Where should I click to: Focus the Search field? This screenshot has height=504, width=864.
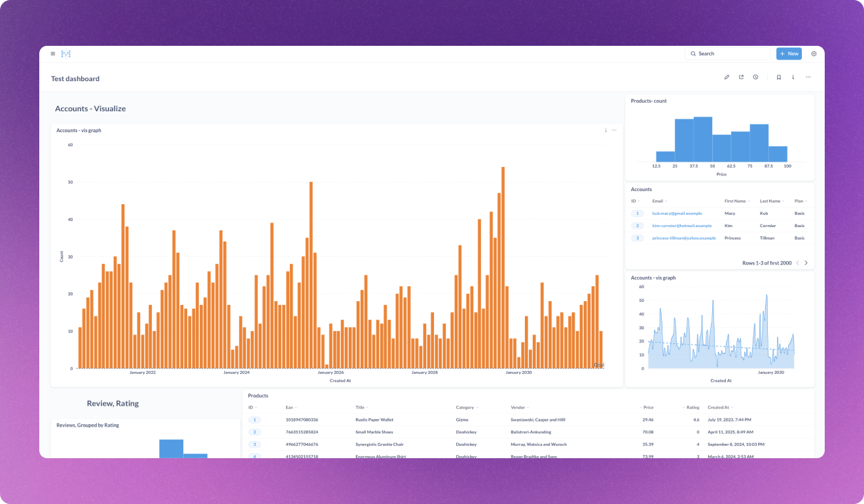click(728, 54)
